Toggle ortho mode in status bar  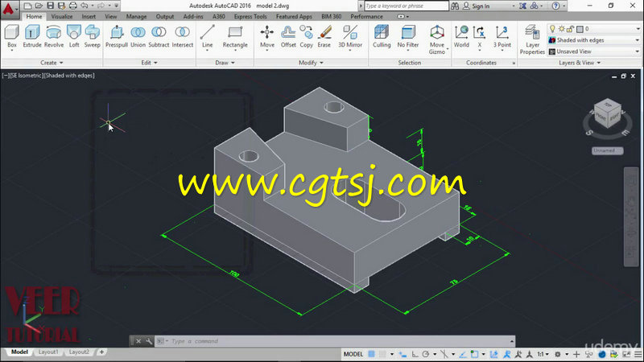click(415, 354)
